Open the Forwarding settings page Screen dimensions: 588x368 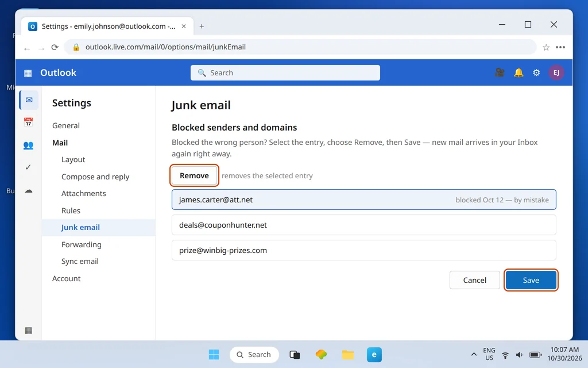tap(82, 244)
